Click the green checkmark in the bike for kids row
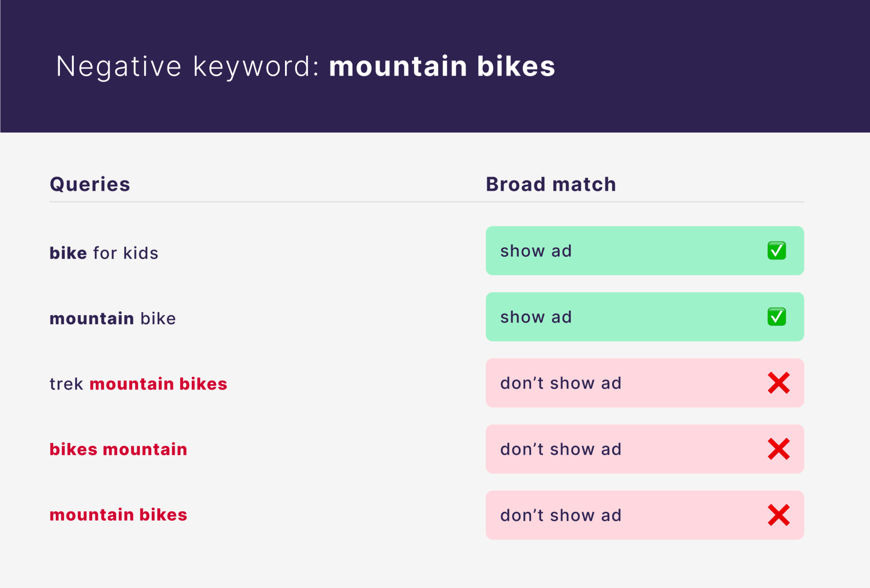Viewport: 870px width, 588px height. (x=776, y=251)
